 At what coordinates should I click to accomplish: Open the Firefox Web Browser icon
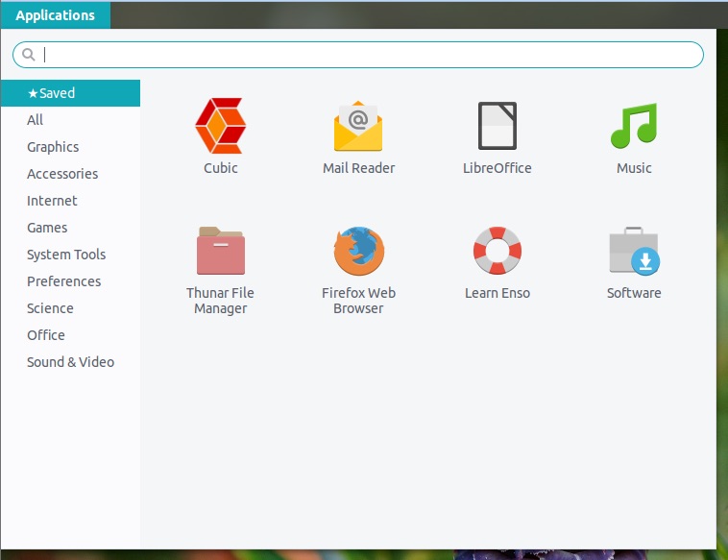click(358, 251)
